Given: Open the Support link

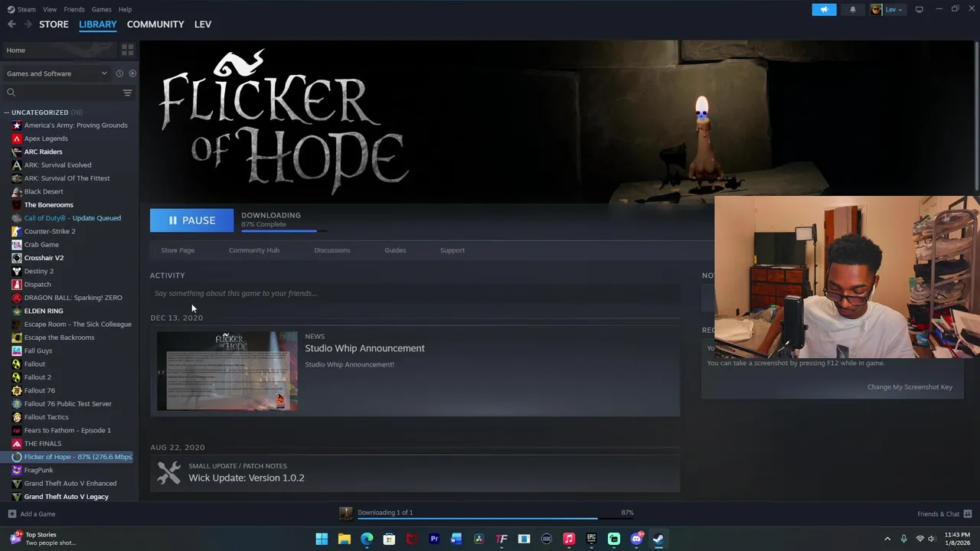Looking at the screenshot, I should coord(452,250).
